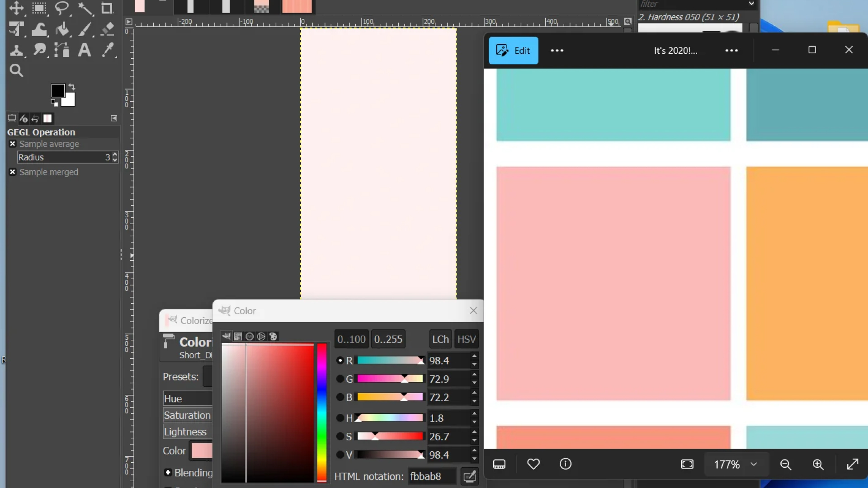Screen dimensions: 868x488
Task: Enable LCh color mode tab
Action: point(440,338)
